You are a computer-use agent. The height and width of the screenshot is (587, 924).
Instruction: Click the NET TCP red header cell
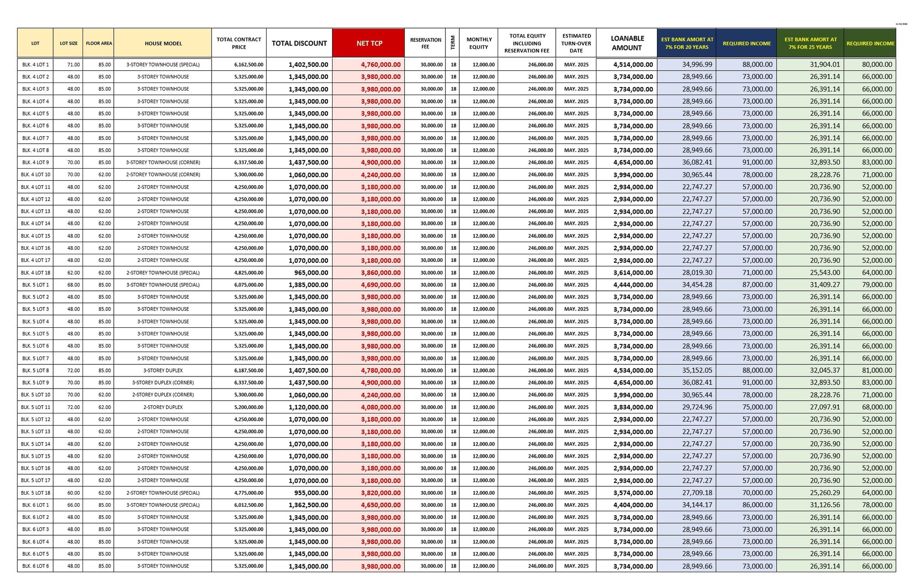click(x=368, y=43)
